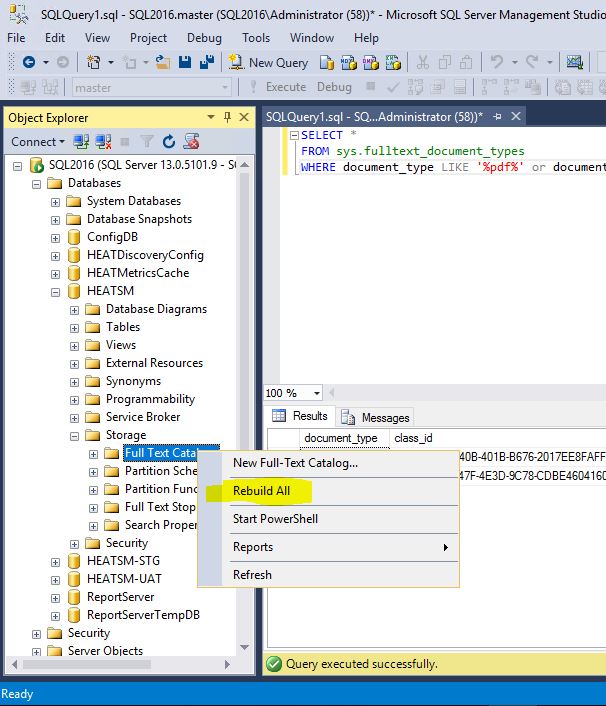Click the Save All disk icon
The height and width of the screenshot is (706, 606).
(207, 62)
